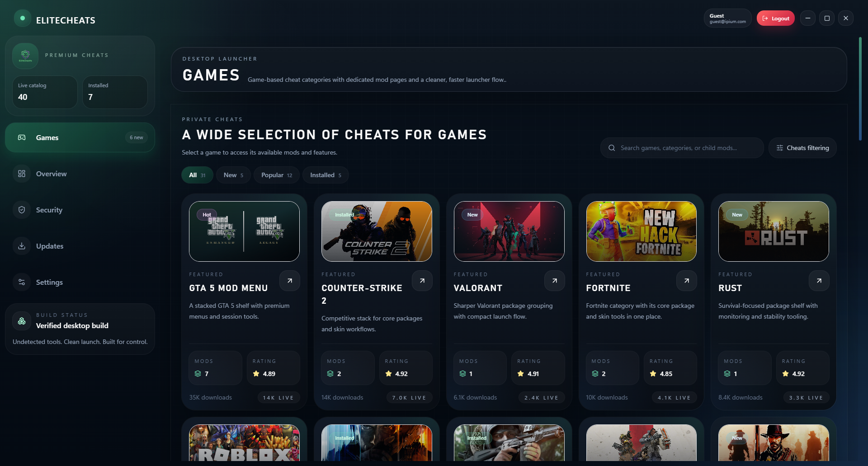Screen dimensions: 868x466
Task: Focus the search games input field
Action: tap(682, 148)
